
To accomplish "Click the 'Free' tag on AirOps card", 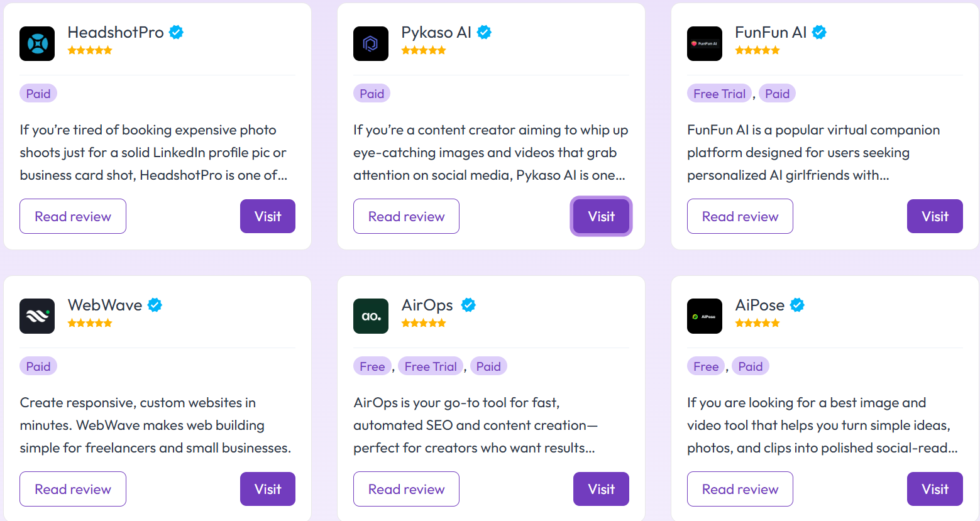I will click(372, 366).
